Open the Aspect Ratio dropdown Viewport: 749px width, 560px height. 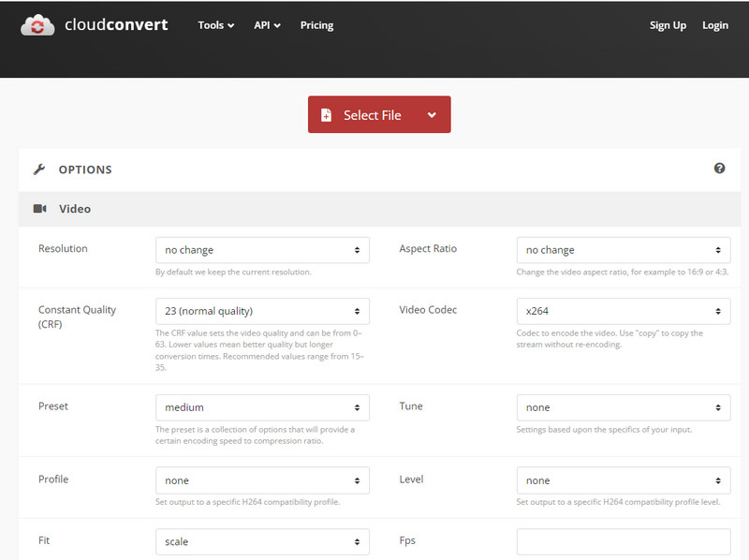point(624,250)
